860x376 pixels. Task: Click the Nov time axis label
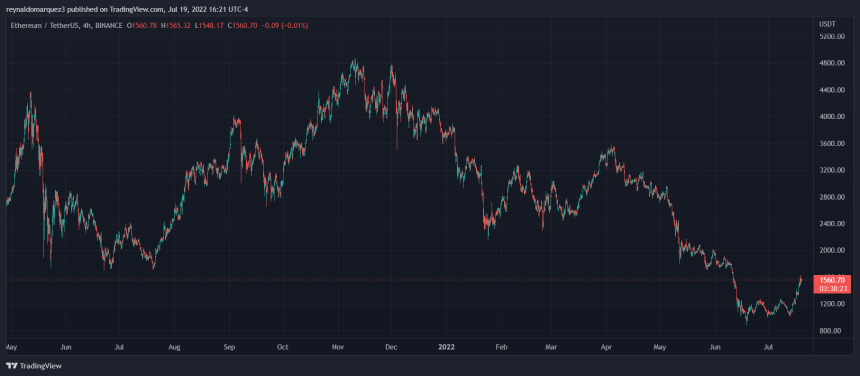(x=338, y=347)
